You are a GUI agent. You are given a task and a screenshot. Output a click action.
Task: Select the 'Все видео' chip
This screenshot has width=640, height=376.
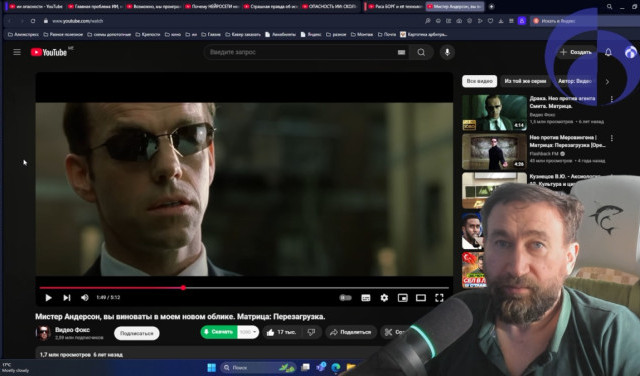(479, 81)
